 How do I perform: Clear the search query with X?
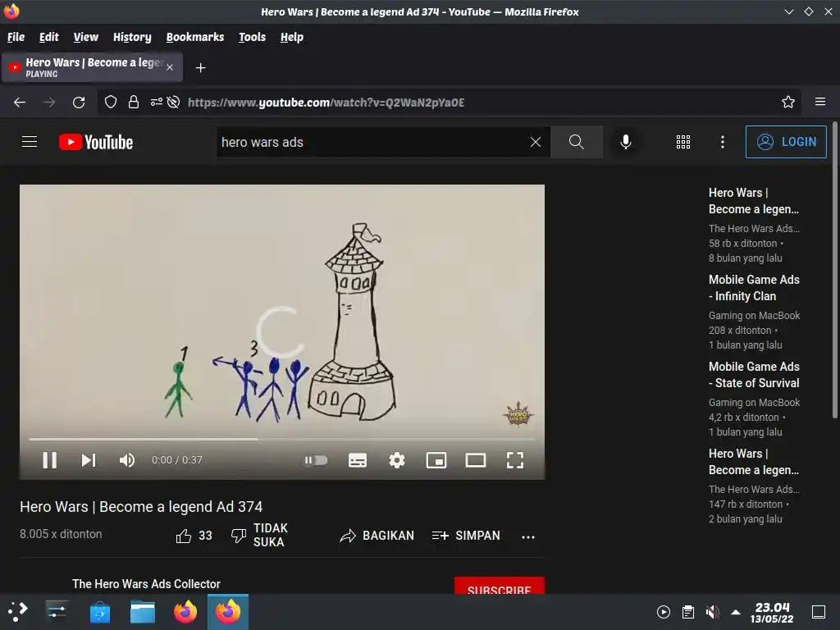tap(535, 142)
